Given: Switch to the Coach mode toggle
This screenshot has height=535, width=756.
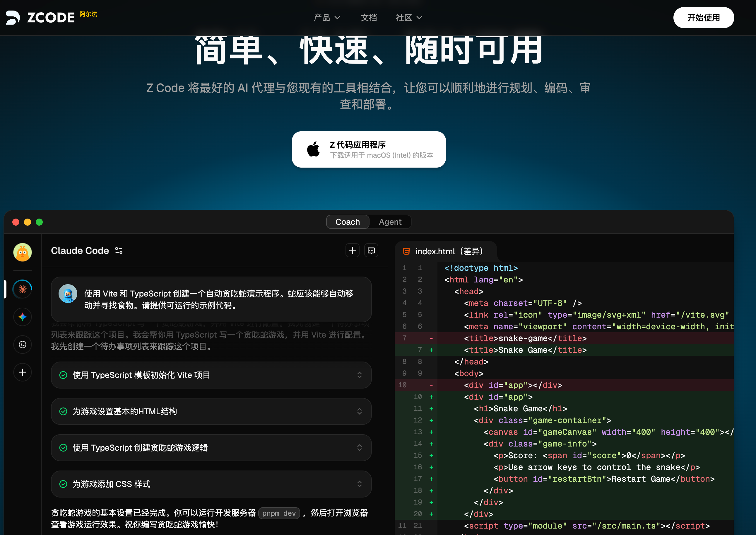Looking at the screenshot, I should click(x=347, y=222).
